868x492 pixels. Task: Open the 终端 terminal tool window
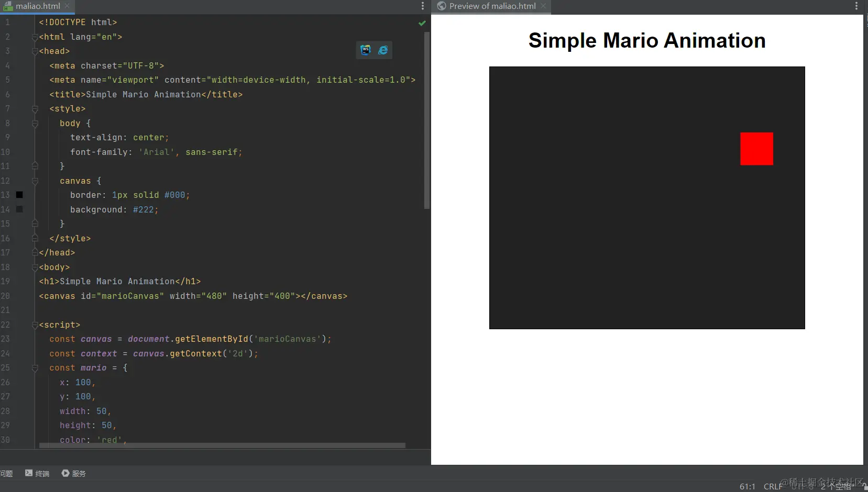[x=37, y=473]
